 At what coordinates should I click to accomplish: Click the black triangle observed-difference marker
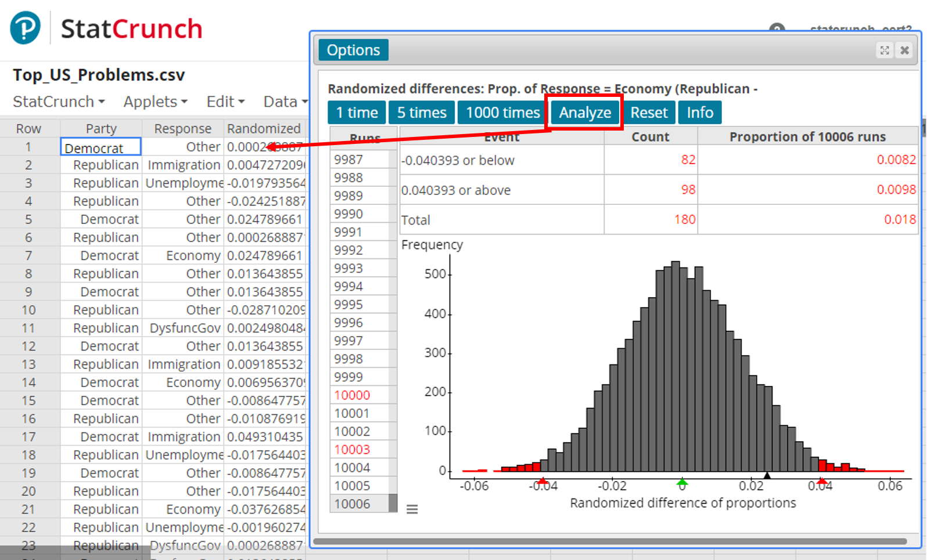(767, 476)
